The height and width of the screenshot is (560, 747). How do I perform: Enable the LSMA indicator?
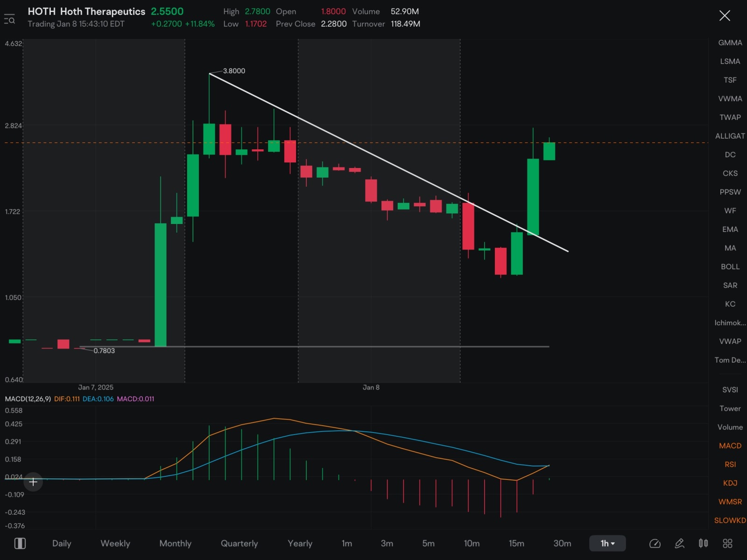coord(730,61)
